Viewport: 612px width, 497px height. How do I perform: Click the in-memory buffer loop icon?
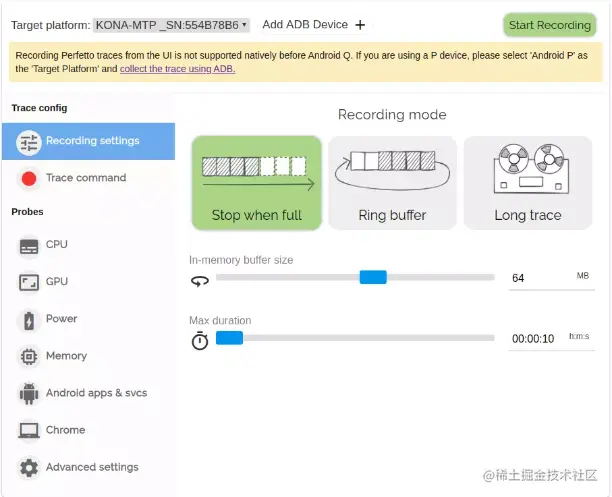click(x=200, y=281)
